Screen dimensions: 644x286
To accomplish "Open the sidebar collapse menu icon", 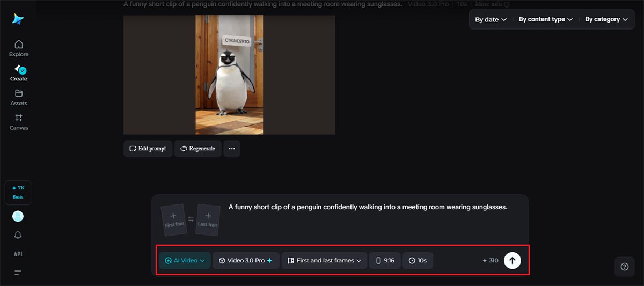I will click(18, 273).
